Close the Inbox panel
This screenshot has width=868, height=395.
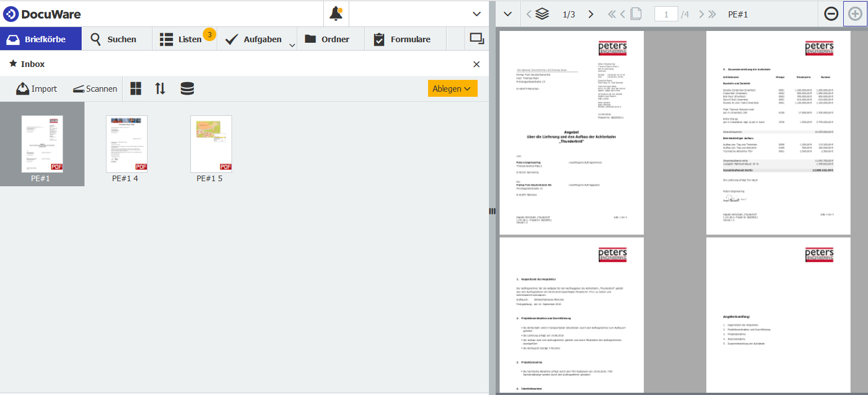477,64
